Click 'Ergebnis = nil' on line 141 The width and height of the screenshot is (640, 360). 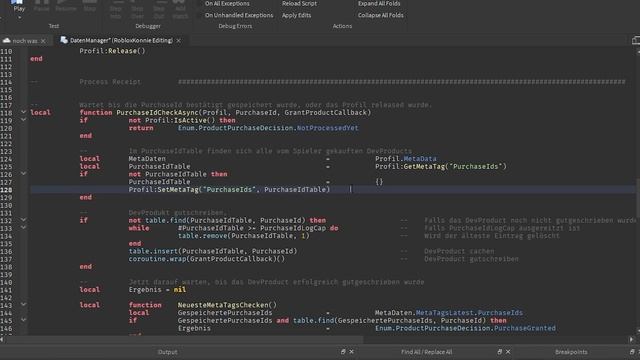pos(157,289)
